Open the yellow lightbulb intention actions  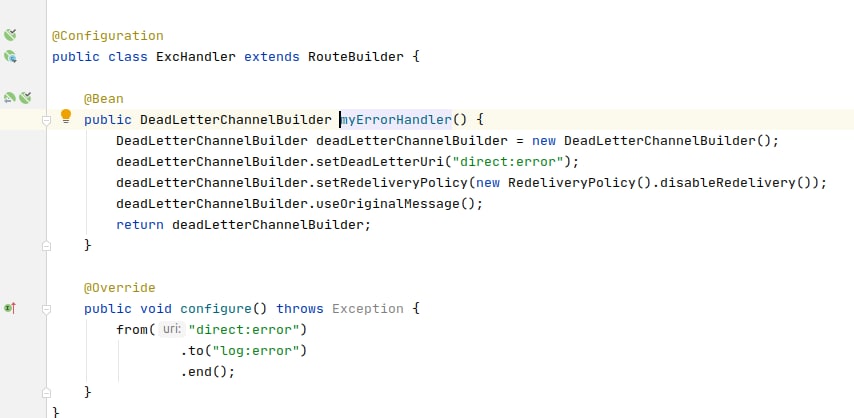tap(65, 116)
